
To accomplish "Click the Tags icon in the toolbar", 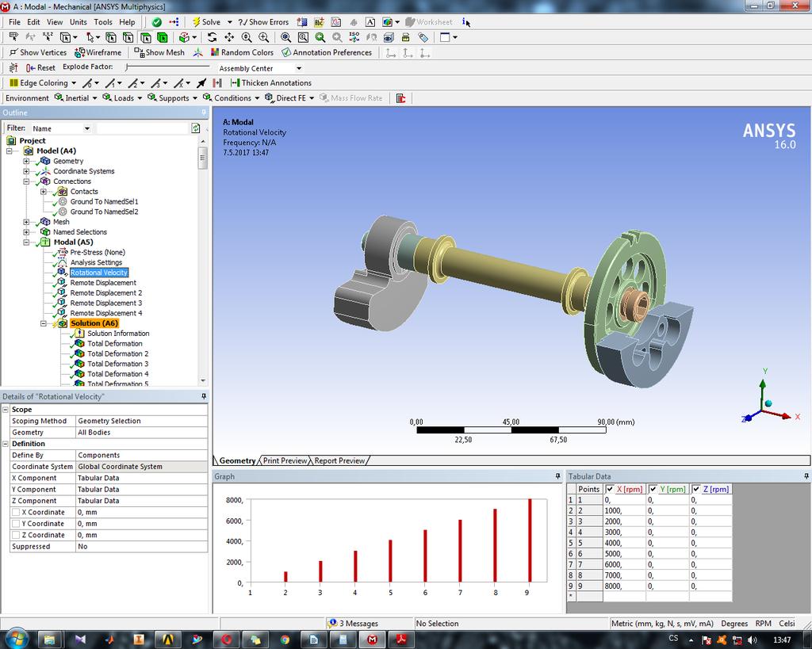I will pyautogui.click(x=423, y=37).
